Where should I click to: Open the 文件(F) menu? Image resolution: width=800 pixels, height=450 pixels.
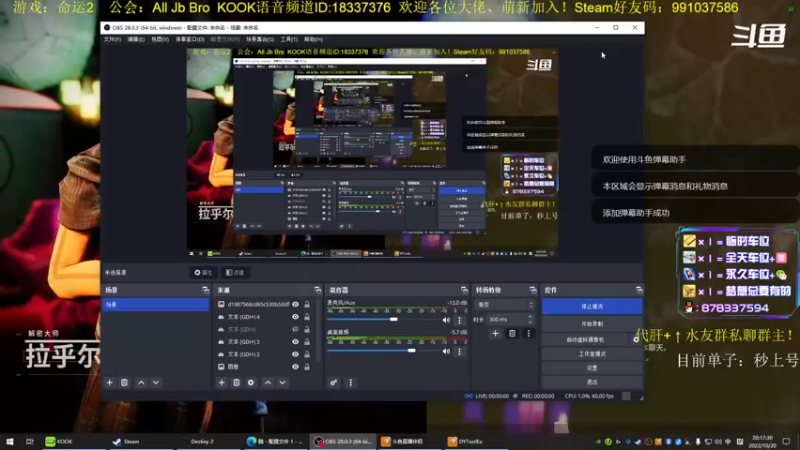coord(112,39)
